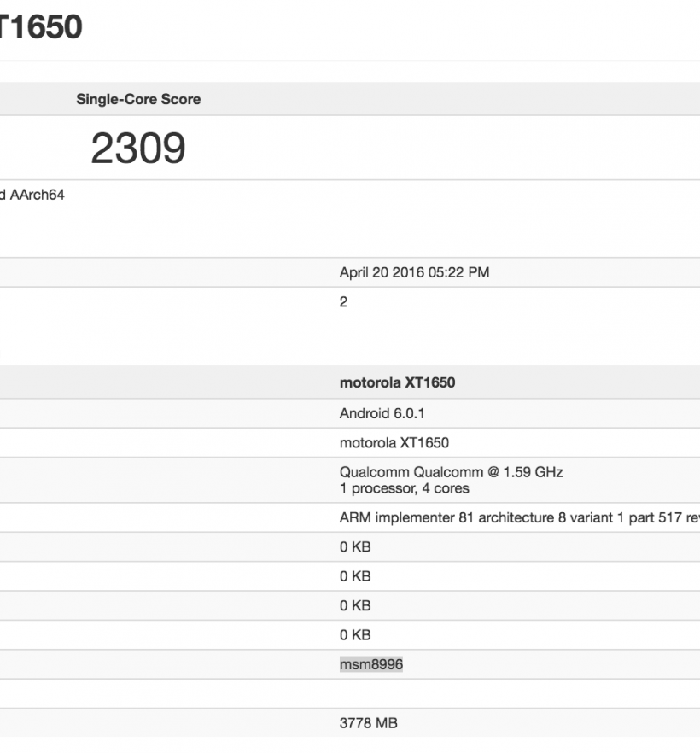
Task: Click the 0 KB value directly above msm8996
Action: [355, 635]
